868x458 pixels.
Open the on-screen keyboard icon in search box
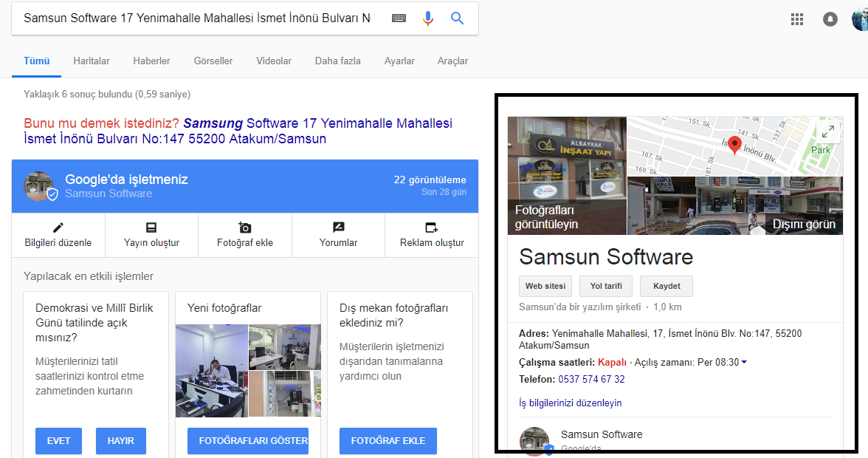tap(399, 18)
